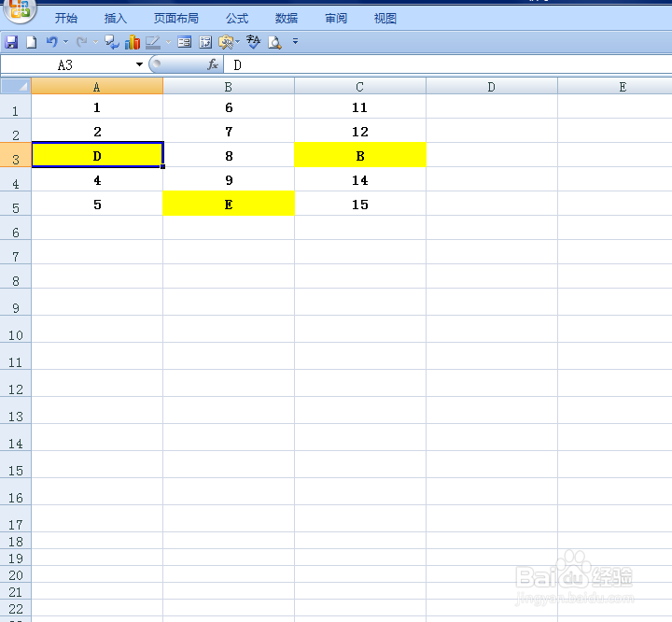Expand the toolbox icon dropdown arrow
The width and height of the screenshot is (672, 622).
click(237, 42)
